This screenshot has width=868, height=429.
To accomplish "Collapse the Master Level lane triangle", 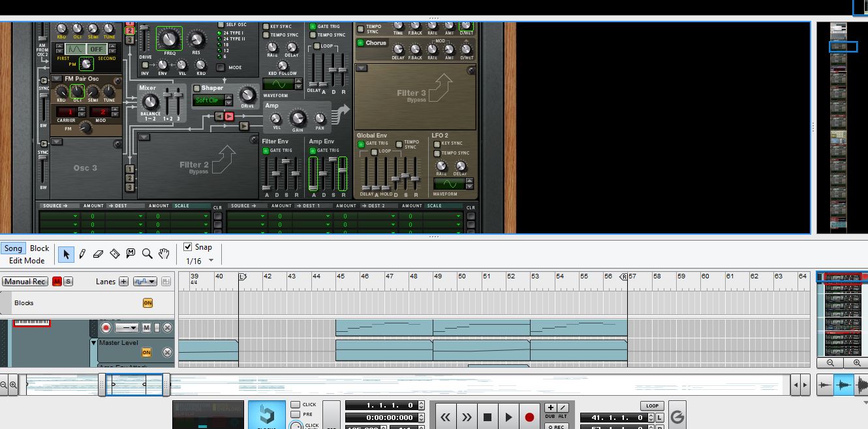I will coord(93,343).
